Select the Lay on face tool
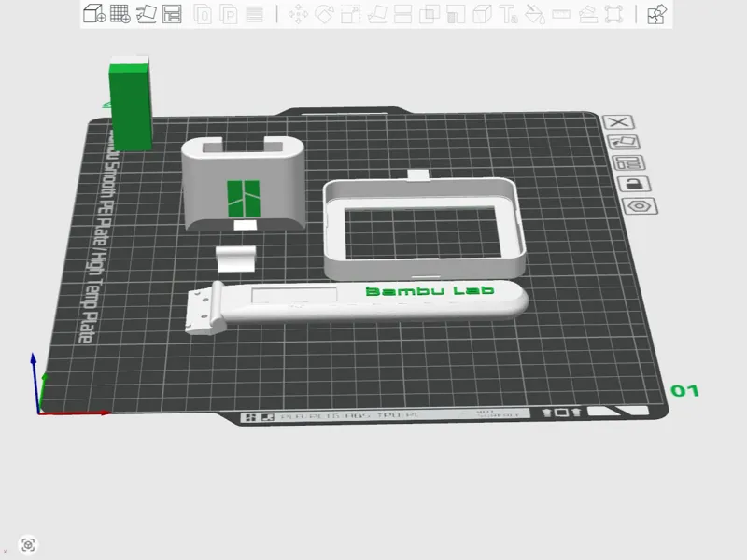 click(x=377, y=14)
